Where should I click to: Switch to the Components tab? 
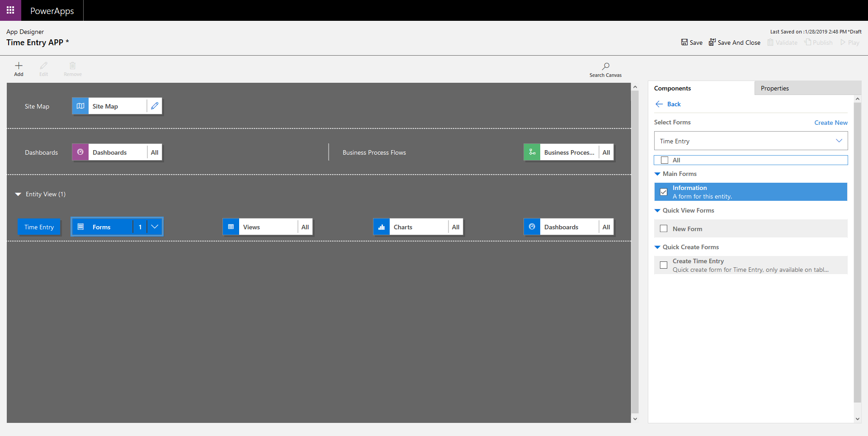tap(701, 88)
